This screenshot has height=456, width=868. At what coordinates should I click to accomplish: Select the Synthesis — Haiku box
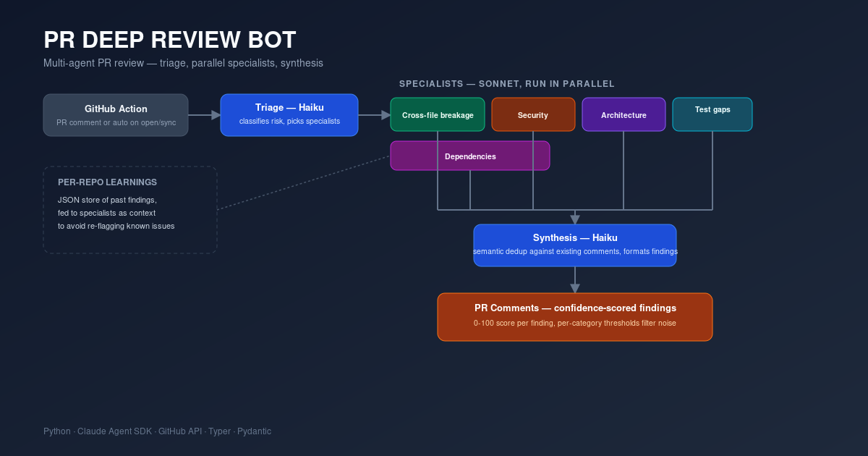575,245
